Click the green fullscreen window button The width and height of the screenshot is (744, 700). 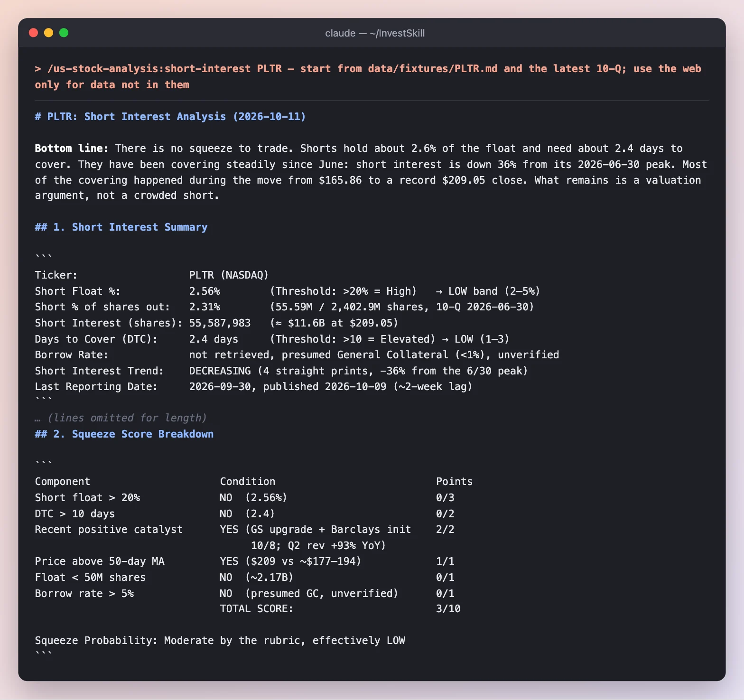[64, 33]
